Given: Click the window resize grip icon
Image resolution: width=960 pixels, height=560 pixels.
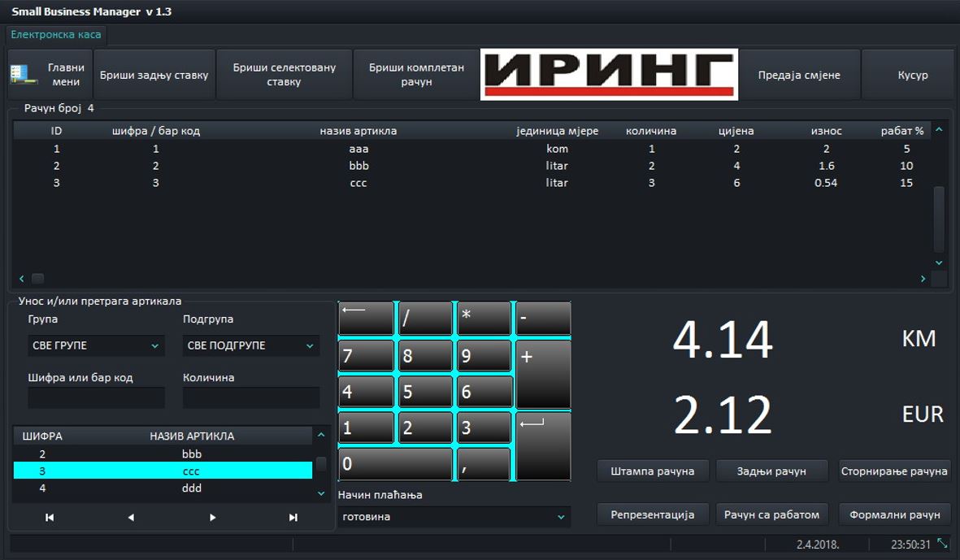Looking at the screenshot, I should click(x=942, y=544).
